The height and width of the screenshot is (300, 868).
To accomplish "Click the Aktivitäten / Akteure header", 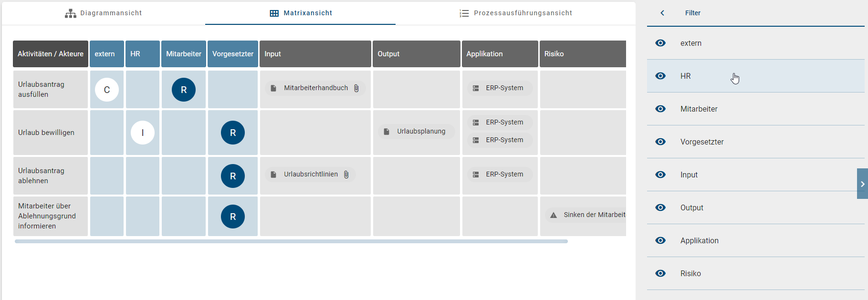I will click(x=51, y=54).
